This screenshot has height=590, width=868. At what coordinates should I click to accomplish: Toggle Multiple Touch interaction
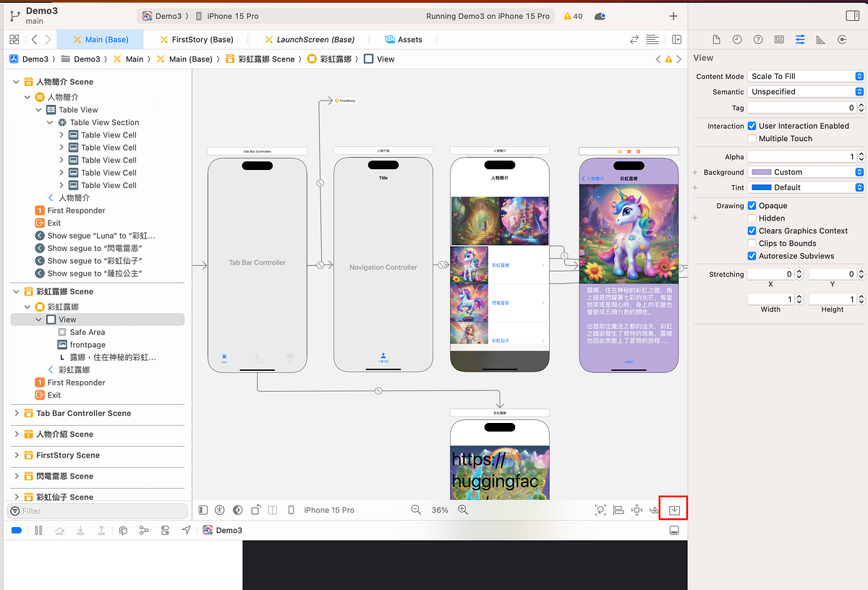click(752, 138)
